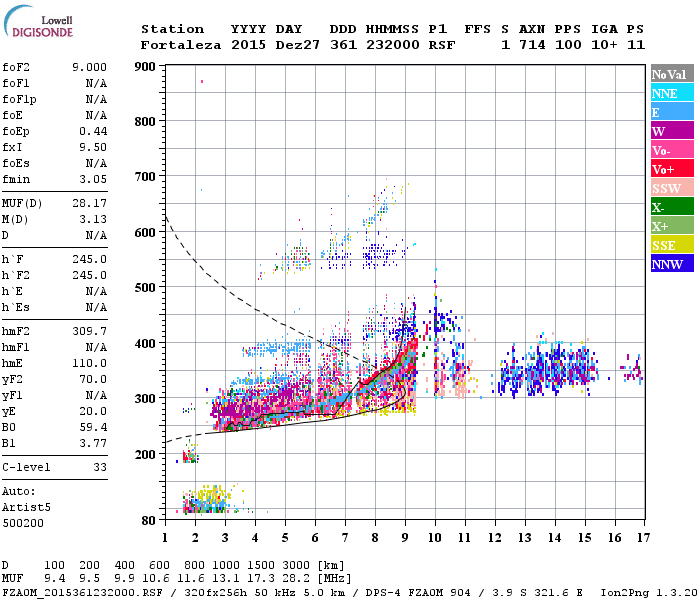Click the Lowell Digisonde logo
Image resolution: width=700 pixels, height=600 pixels.
(x=38, y=22)
